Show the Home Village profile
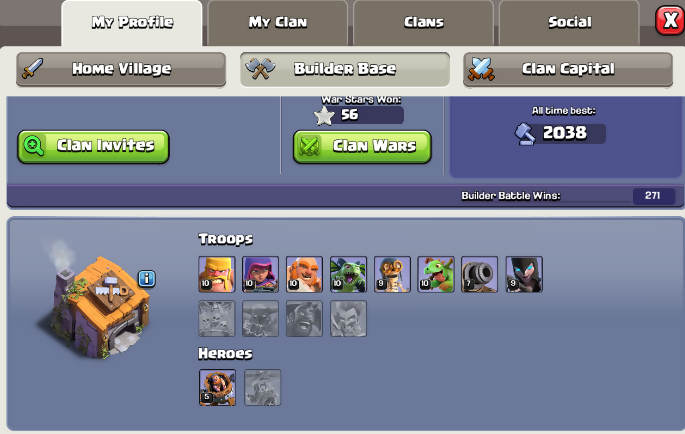The width and height of the screenshot is (685, 434). click(x=121, y=69)
